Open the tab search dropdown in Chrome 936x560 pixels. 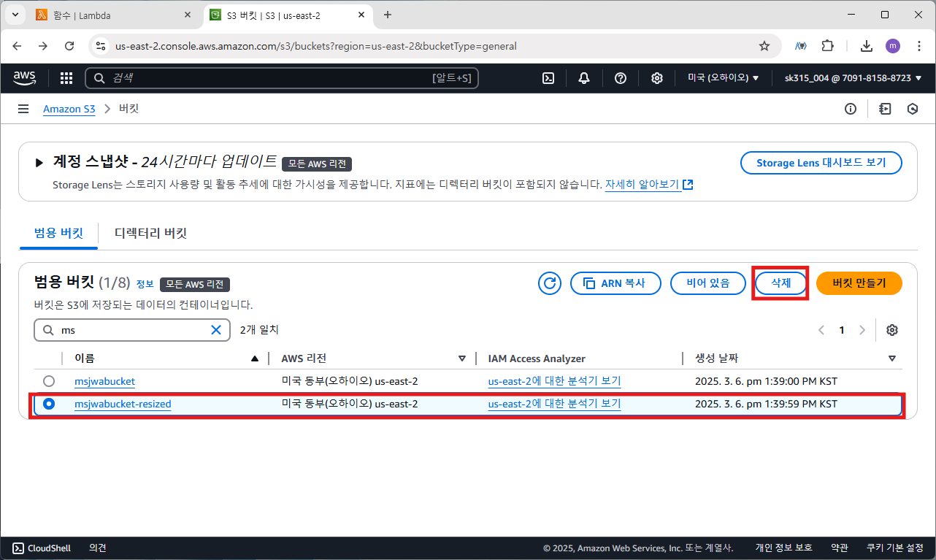[15, 15]
